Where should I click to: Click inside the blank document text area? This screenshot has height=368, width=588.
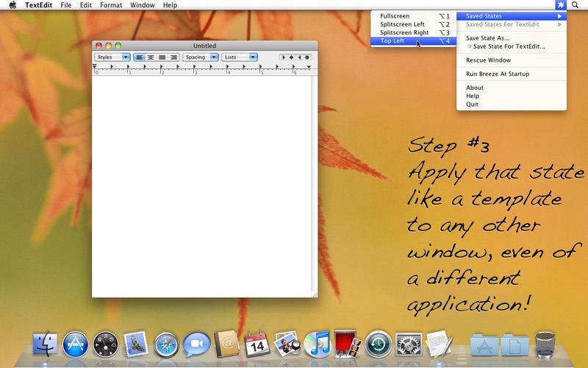click(201, 187)
